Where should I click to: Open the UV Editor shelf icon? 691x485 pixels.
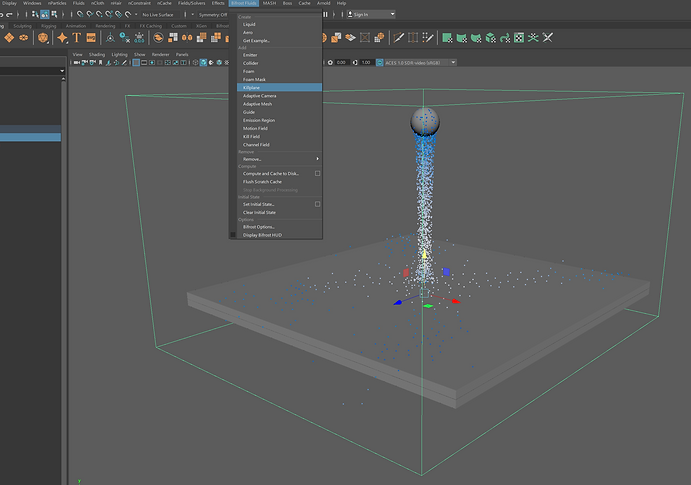[x=519, y=38]
